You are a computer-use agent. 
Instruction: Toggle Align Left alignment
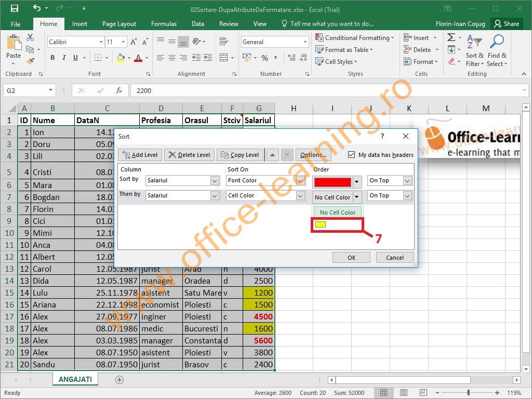point(161,57)
